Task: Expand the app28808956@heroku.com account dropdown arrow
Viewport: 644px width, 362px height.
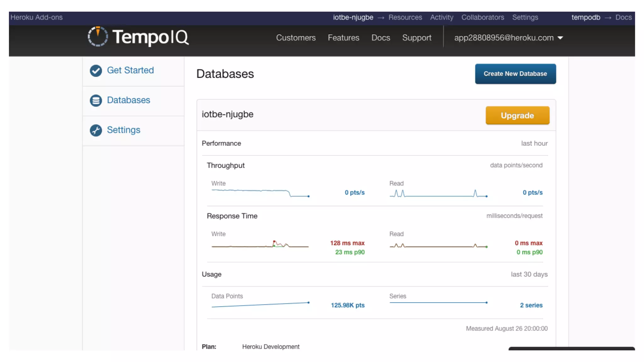Action: click(x=560, y=38)
